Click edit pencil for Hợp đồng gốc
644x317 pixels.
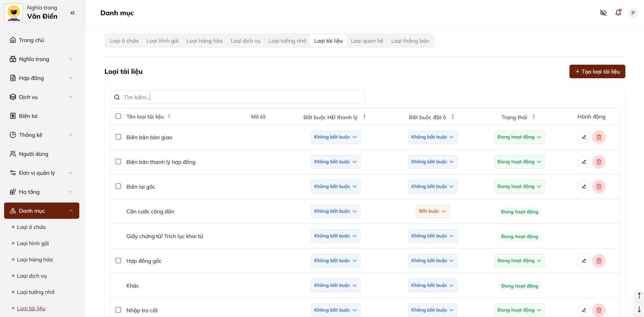coord(584,261)
